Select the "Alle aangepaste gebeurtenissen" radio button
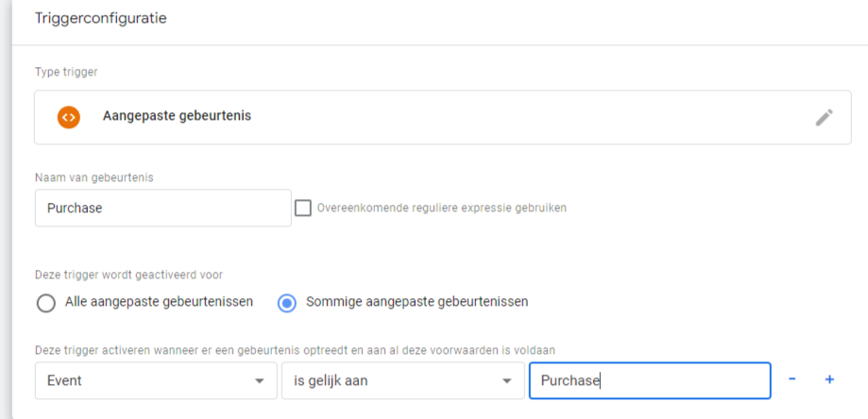This screenshot has height=419, width=868. 45,303
